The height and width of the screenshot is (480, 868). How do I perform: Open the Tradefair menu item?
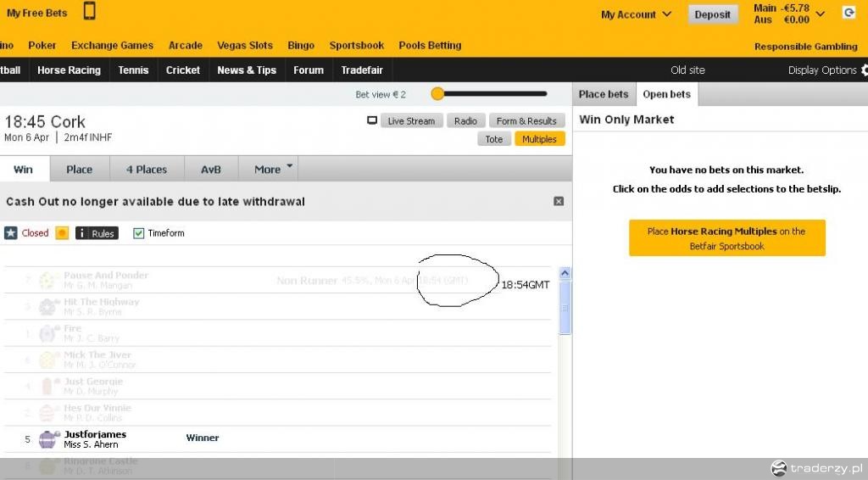click(x=362, y=70)
